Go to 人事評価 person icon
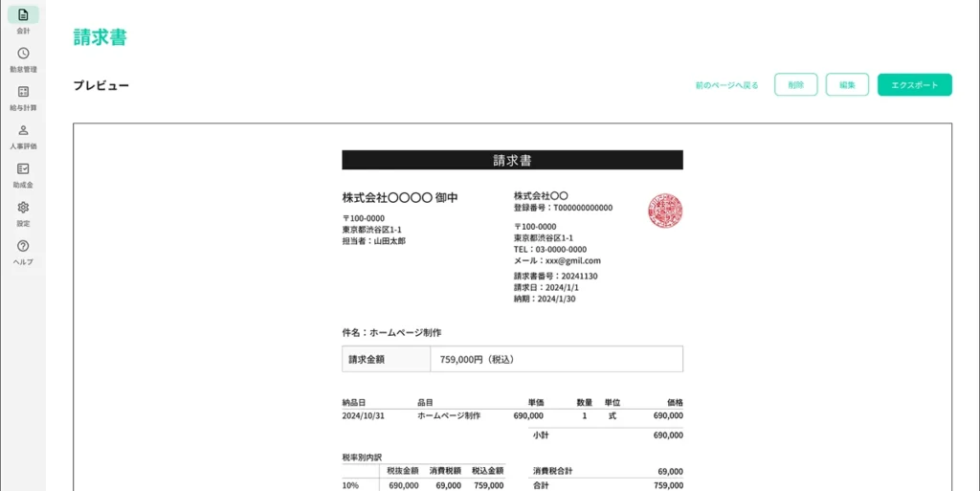Screen dimensions: 980x491 click(23, 130)
